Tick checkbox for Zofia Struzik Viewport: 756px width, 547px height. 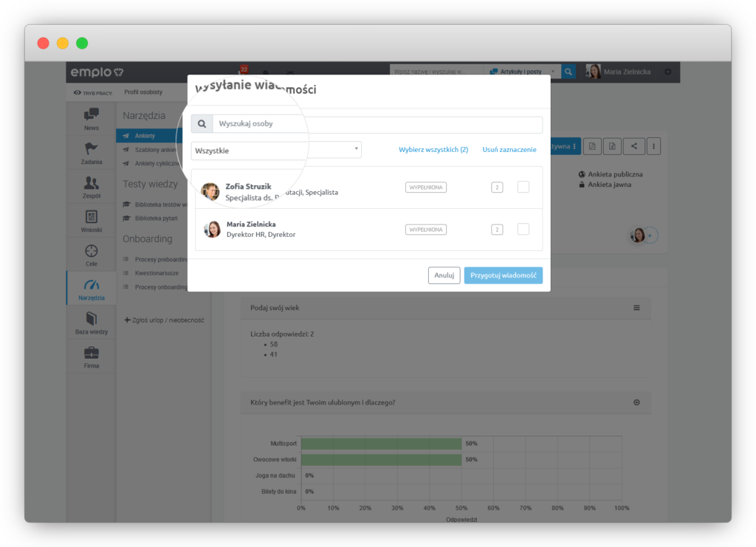pos(523,188)
